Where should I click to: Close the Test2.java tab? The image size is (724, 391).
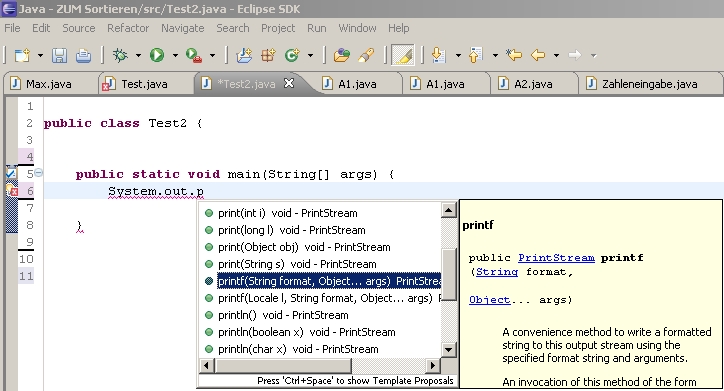(x=289, y=83)
